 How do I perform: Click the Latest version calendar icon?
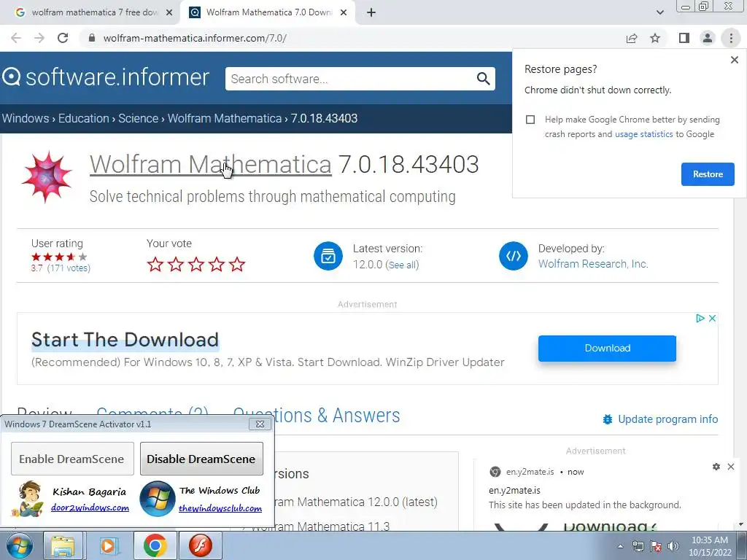point(328,256)
